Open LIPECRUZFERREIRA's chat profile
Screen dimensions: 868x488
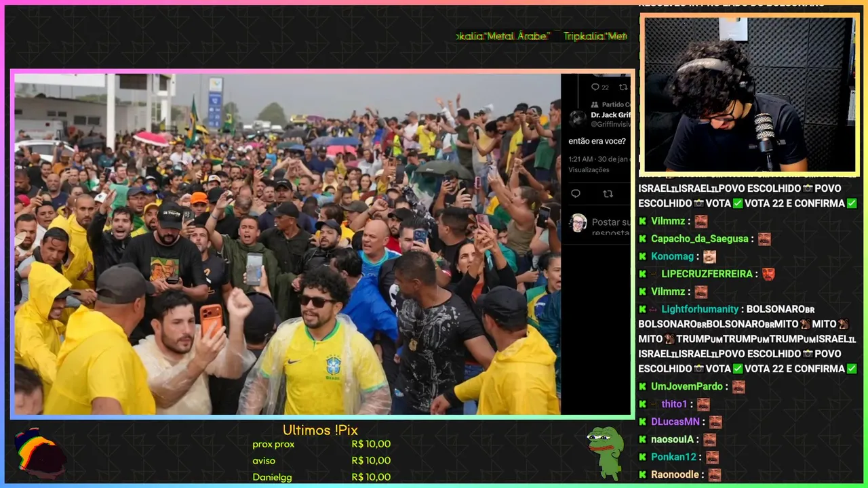[707, 274]
